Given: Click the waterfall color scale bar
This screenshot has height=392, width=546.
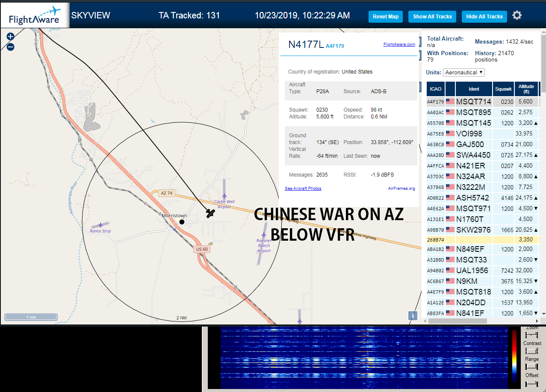Looking at the screenshot, I should pos(514,357).
